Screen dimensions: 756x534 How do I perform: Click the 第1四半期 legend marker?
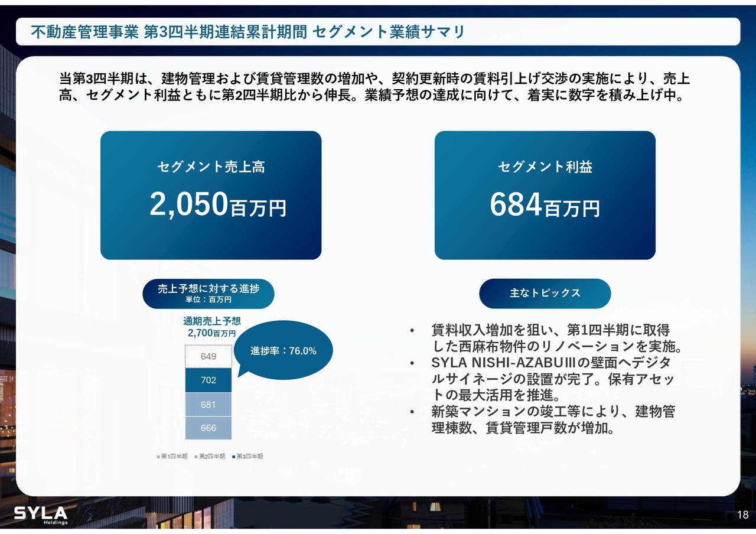click(x=158, y=457)
